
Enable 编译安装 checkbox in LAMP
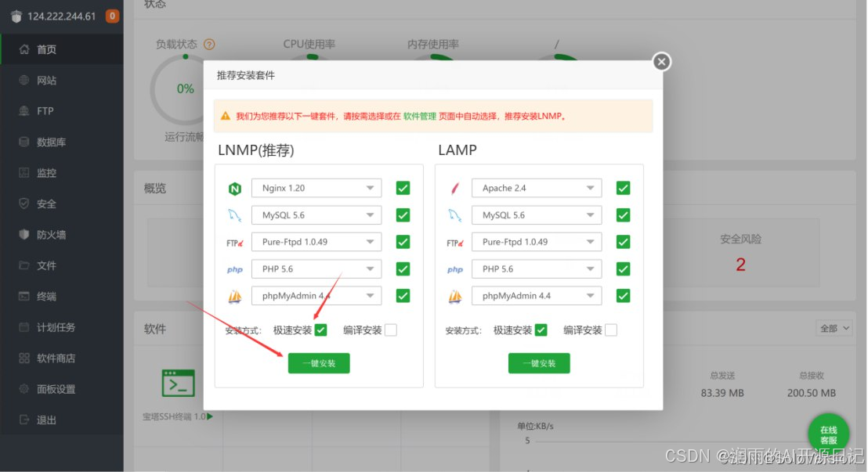611,330
